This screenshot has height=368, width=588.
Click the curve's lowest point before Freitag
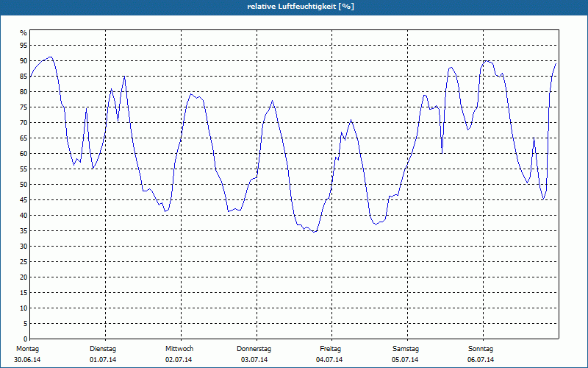(315, 232)
